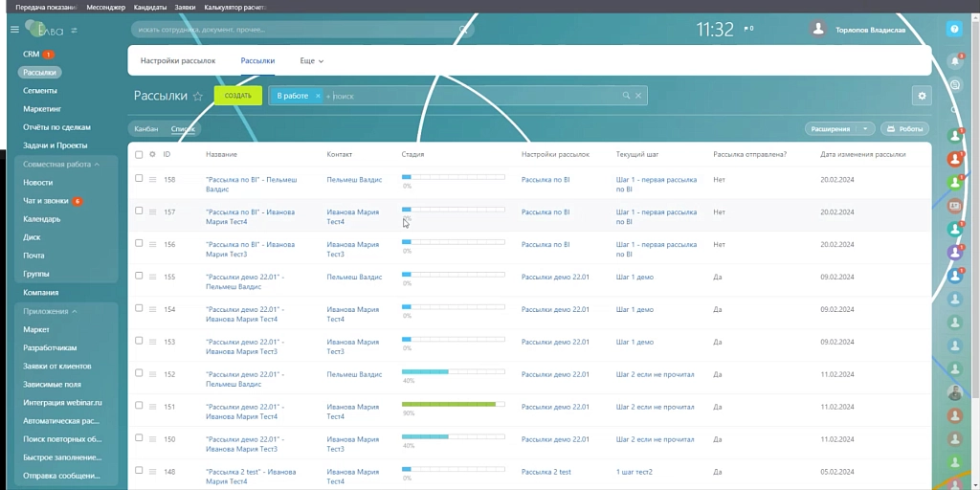Collapse the 'Приложения' sidebar section

pyautogui.click(x=50, y=311)
